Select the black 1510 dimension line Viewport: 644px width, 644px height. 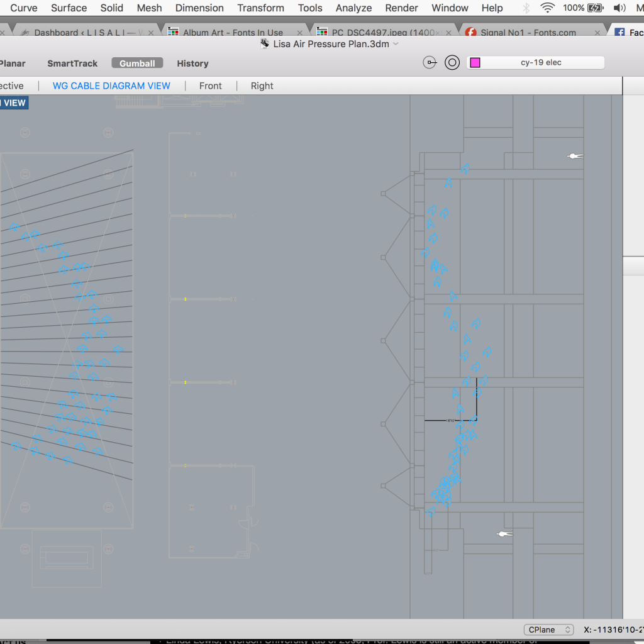coord(450,420)
